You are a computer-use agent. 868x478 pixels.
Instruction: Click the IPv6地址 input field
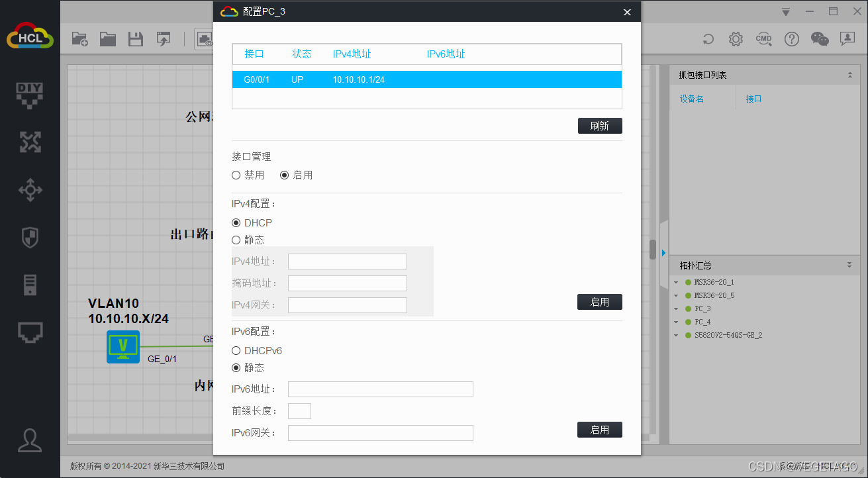tap(380, 389)
